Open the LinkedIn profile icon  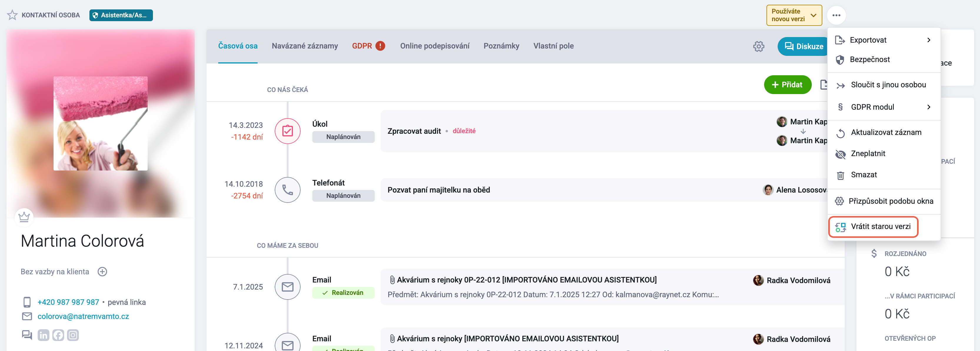pyautogui.click(x=43, y=335)
